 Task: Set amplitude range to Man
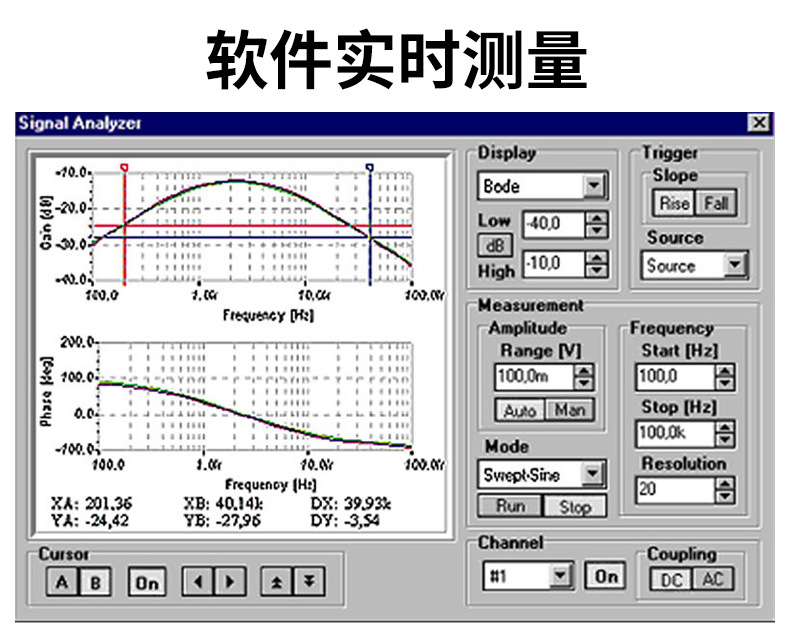(570, 410)
